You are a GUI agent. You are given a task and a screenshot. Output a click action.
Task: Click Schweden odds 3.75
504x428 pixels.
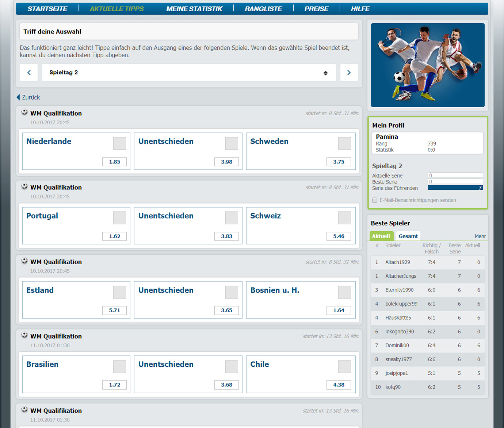(x=339, y=162)
